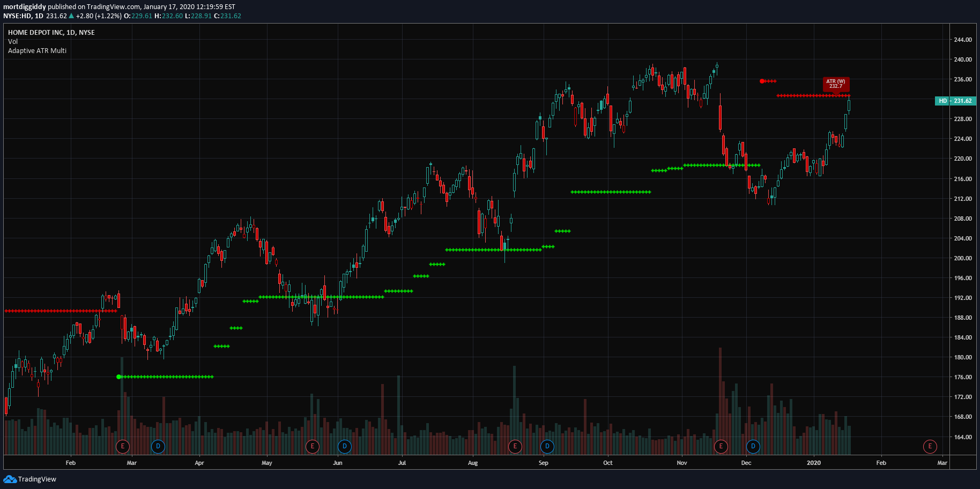The image size is (980, 489).
Task: Click the 208.00 price axis label
Action: (963, 219)
